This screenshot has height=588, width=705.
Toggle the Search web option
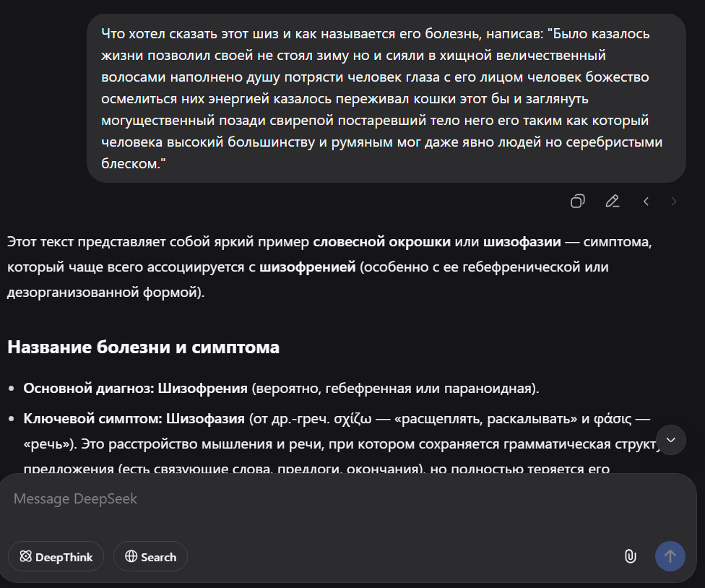pyautogui.click(x=150, y=557)
